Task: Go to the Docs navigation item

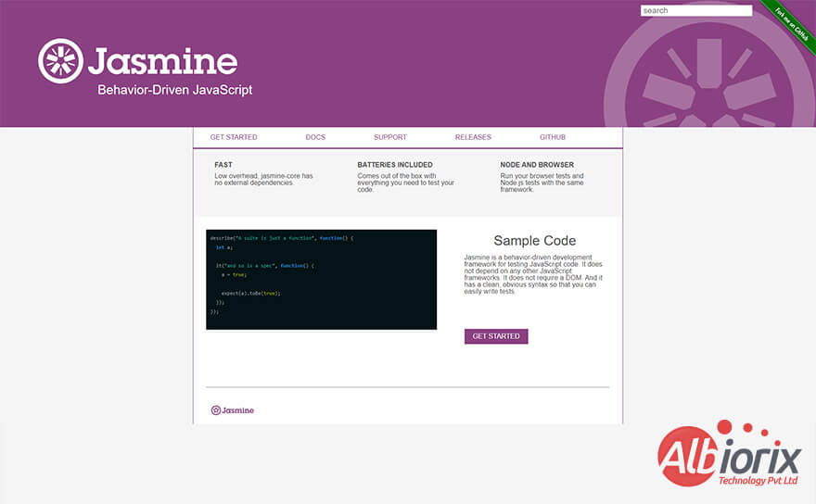Action: click(x=315, y=137)
